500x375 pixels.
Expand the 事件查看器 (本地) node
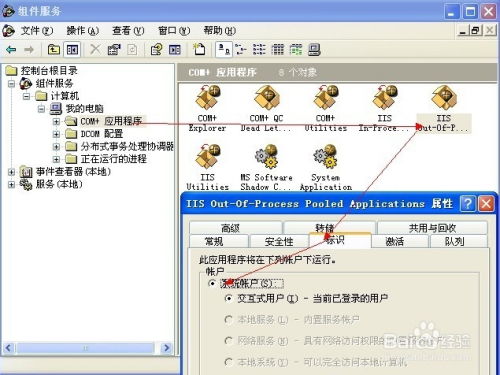click(11, 172)
